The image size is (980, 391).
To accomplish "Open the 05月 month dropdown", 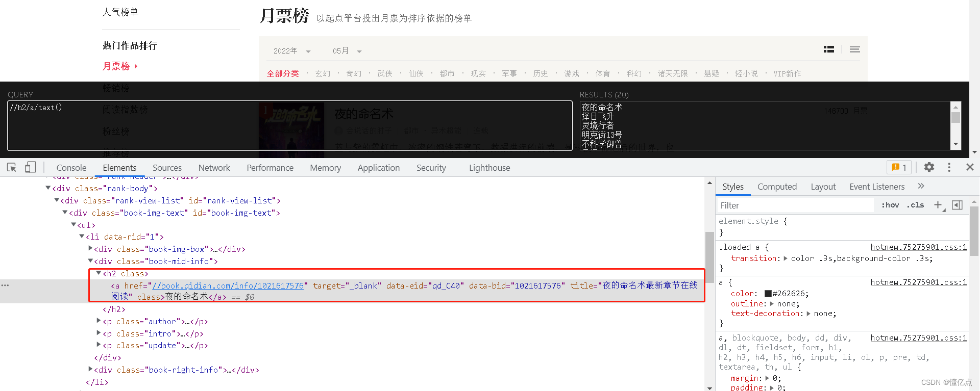I will (x=347, y=51).
